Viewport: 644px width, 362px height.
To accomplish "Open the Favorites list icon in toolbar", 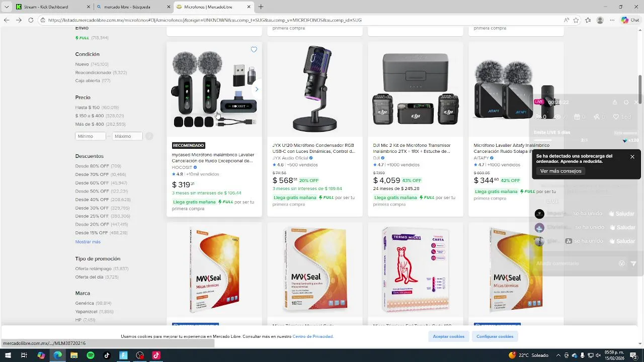I will (588, 20).
